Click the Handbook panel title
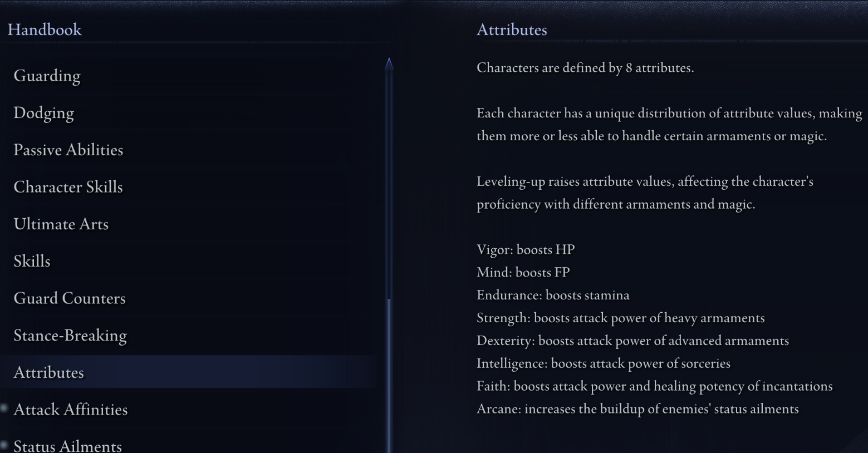Image resolution: width=868 pixels, height=453 pixels. 45,29
